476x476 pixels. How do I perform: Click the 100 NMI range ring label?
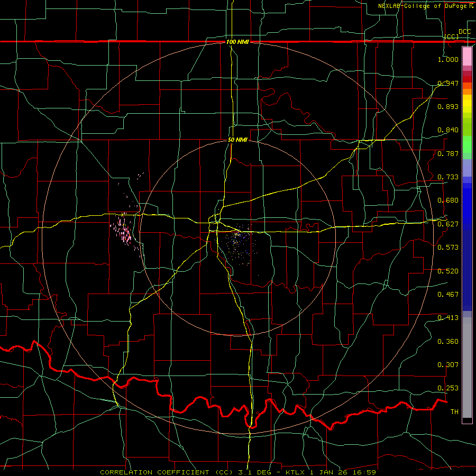[x=237, y=42]
